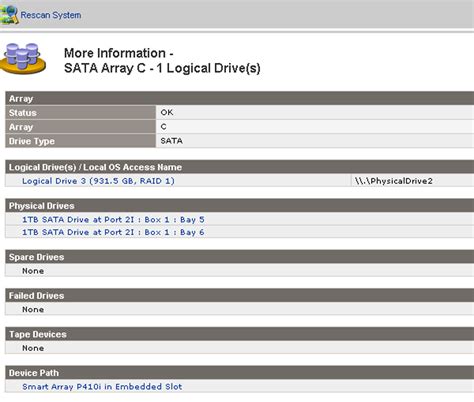Image resolution: width=474 pixels, height=402 pixels.
Task: Click None under Tape Devices
Action: click(33, 348)
